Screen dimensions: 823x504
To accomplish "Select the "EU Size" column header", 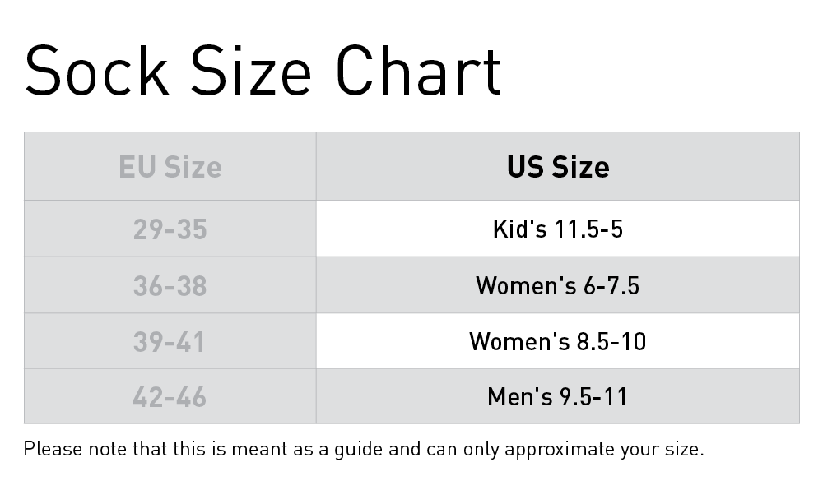I will pos(170,167).
